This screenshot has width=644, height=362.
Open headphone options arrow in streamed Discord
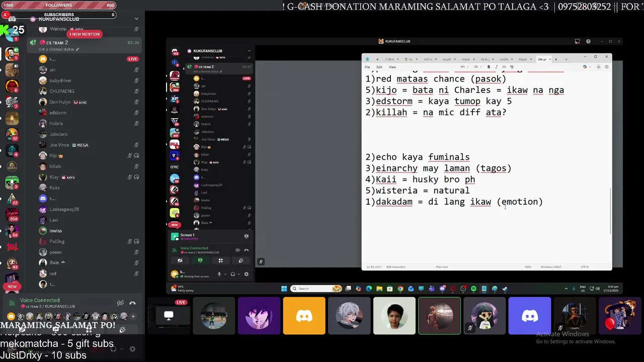click(238, 274)
